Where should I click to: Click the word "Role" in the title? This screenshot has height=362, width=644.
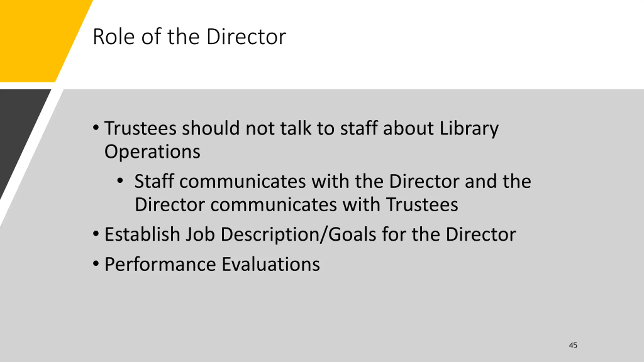(x=114, y=37)
